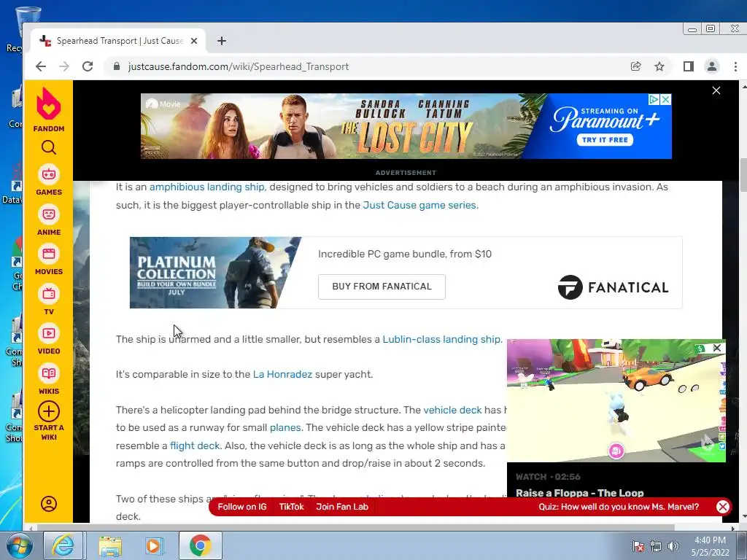Open Windows Media Player from taskbar

tap(155, 545)
